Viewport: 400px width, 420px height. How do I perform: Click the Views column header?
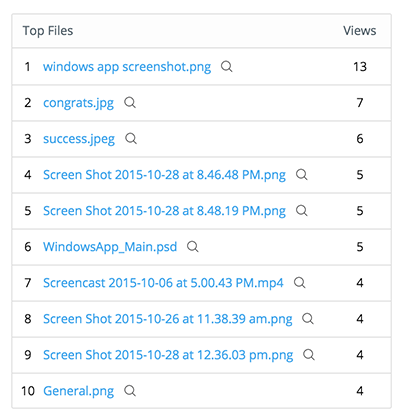click(360, 31)
